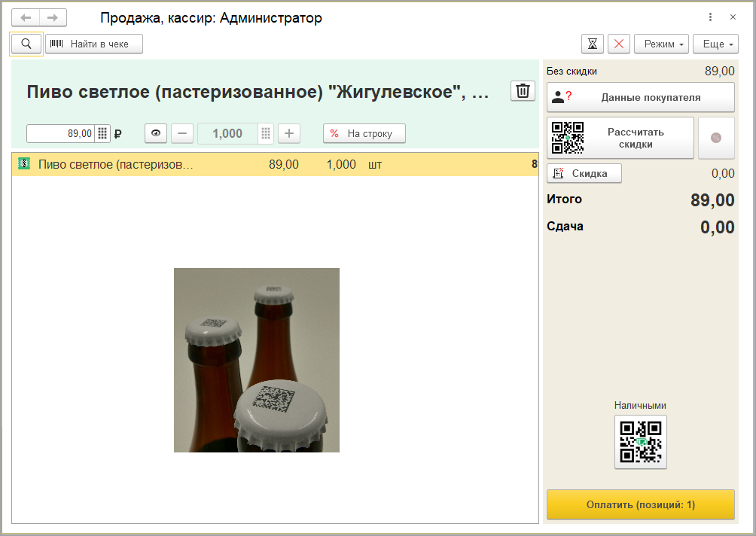Click the red X cancel receipt icon
This screenshot has width=756, height=536.
click(619, 44)
